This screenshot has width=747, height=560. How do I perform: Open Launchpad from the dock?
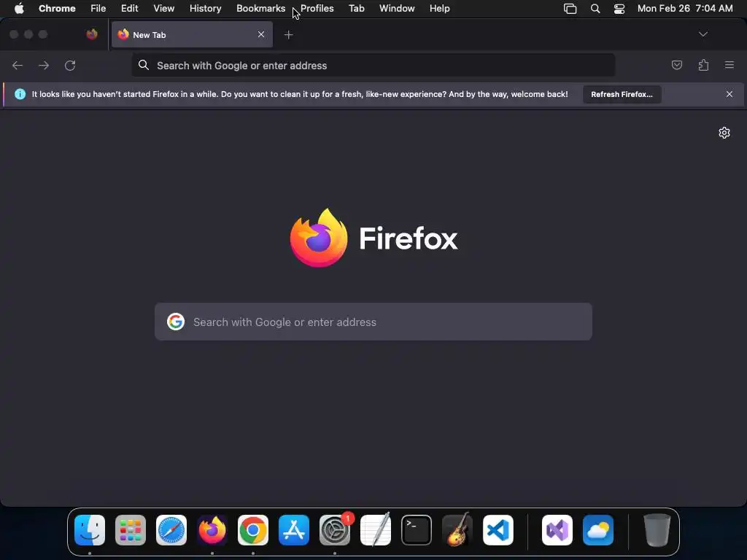(131, 530)
